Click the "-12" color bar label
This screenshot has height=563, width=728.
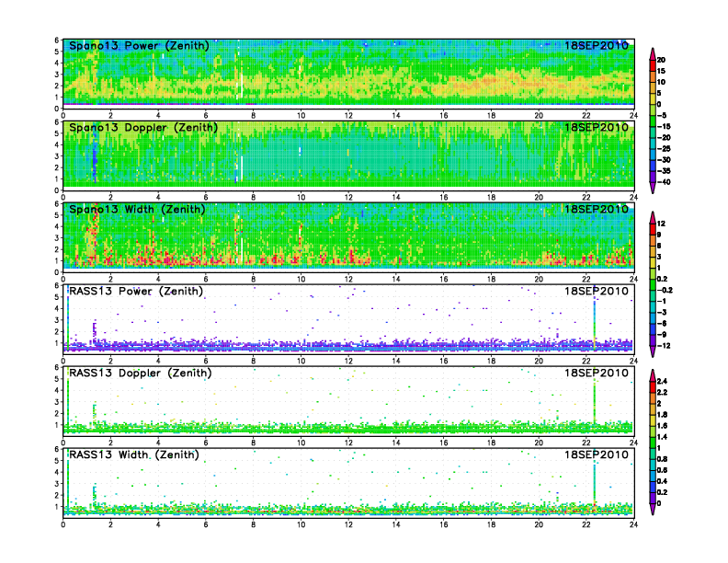click(664, 346)
